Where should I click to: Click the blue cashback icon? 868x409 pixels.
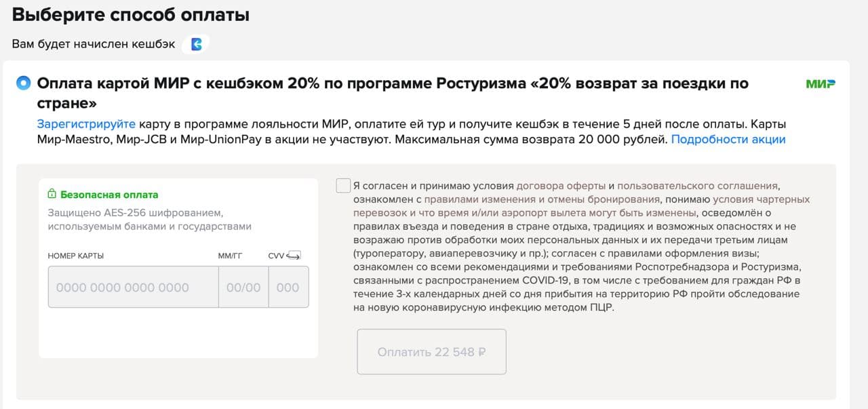click(196, 44)
